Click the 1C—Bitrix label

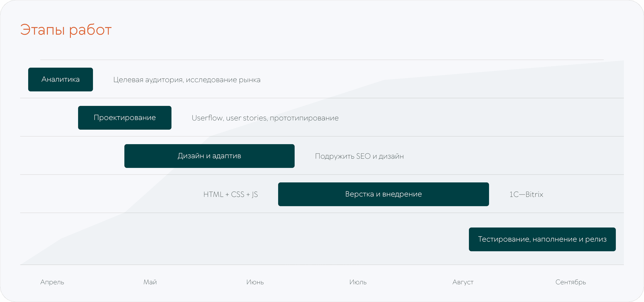(526, 194)
